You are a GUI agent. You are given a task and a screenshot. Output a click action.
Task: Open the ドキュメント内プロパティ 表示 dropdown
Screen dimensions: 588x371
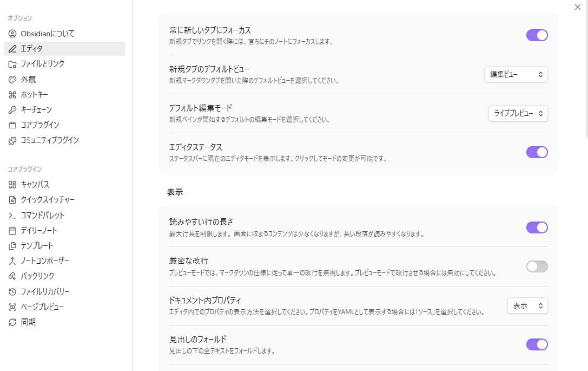(x=527, y=305)
